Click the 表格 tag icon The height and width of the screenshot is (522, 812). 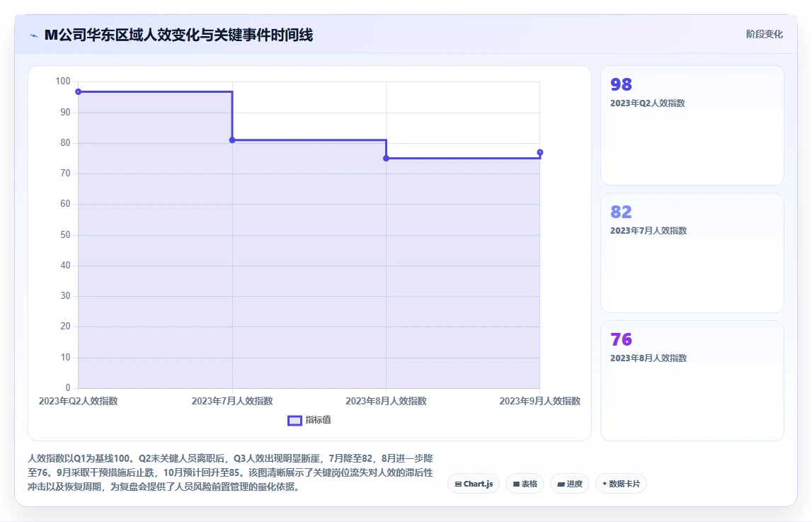pyautogui.click(x=516, y=484)
